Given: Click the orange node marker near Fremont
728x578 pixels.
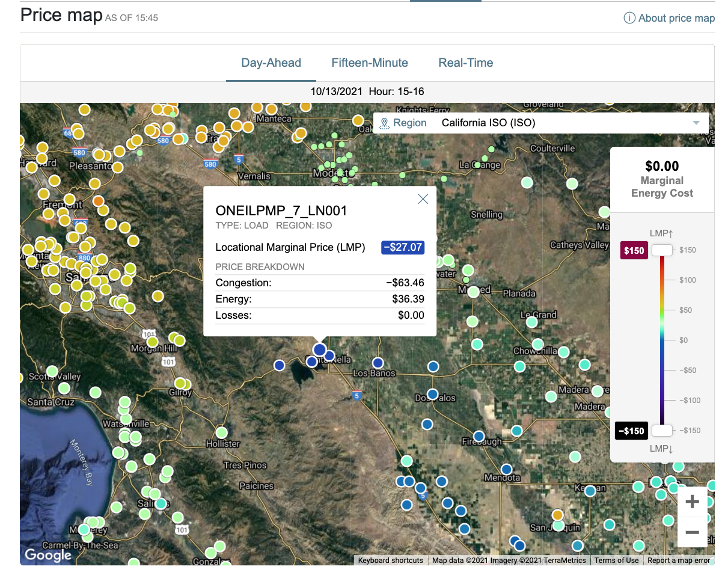Looking at the screenshot, I should pos(99,201).
